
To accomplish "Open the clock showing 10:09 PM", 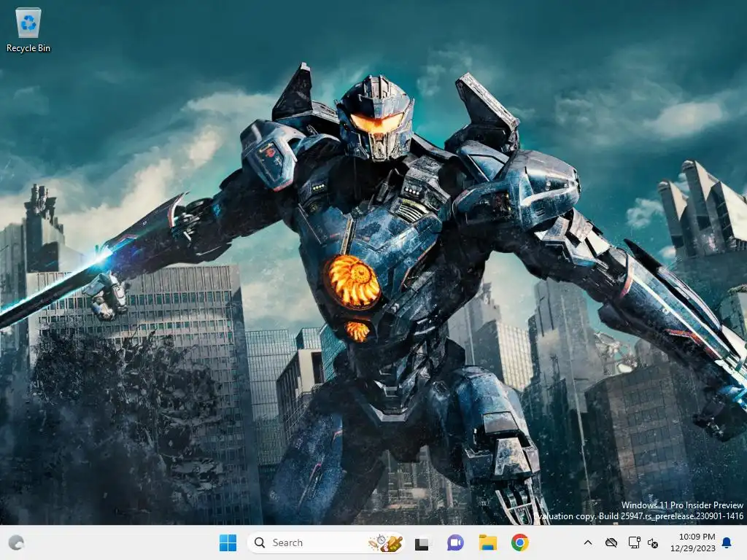I will (x=693, y=542).
